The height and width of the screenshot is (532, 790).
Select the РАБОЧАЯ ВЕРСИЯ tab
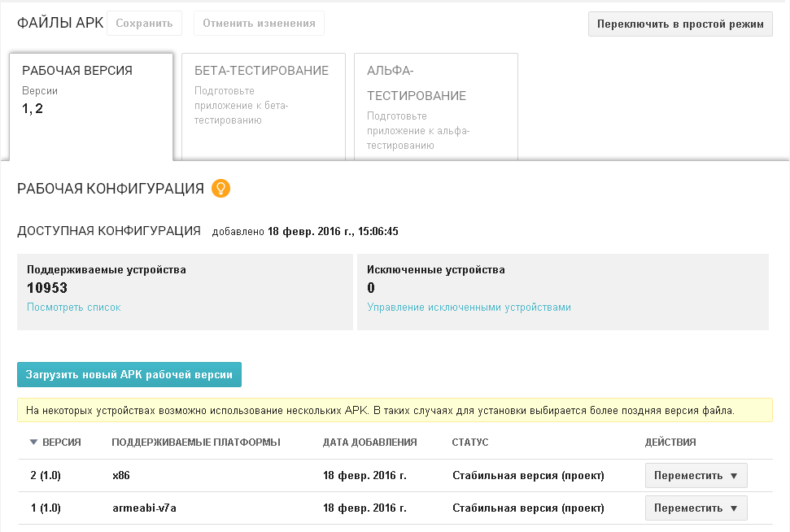click(91, 107)
